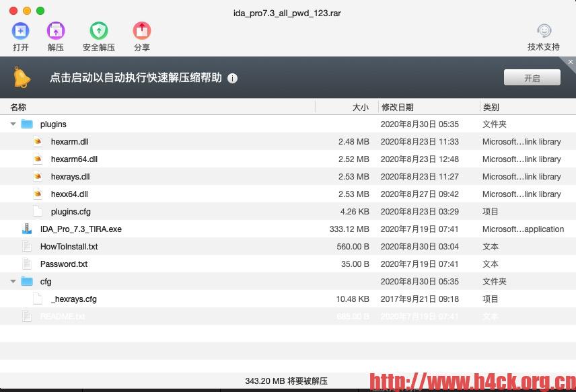
Task: Select the _hexrays.cfg file name
Action: tap(74, 299)
